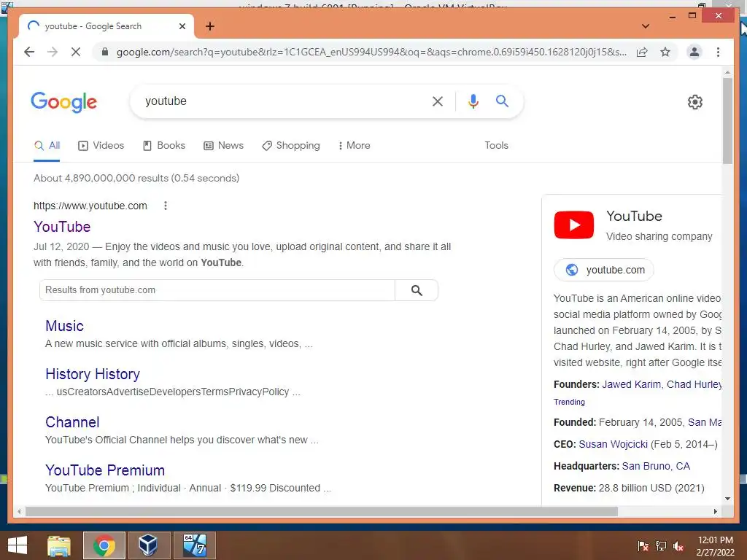Open the Jawed Karim founder link
This screenshot has height=560, width=747.
click(x=631, y=385)
